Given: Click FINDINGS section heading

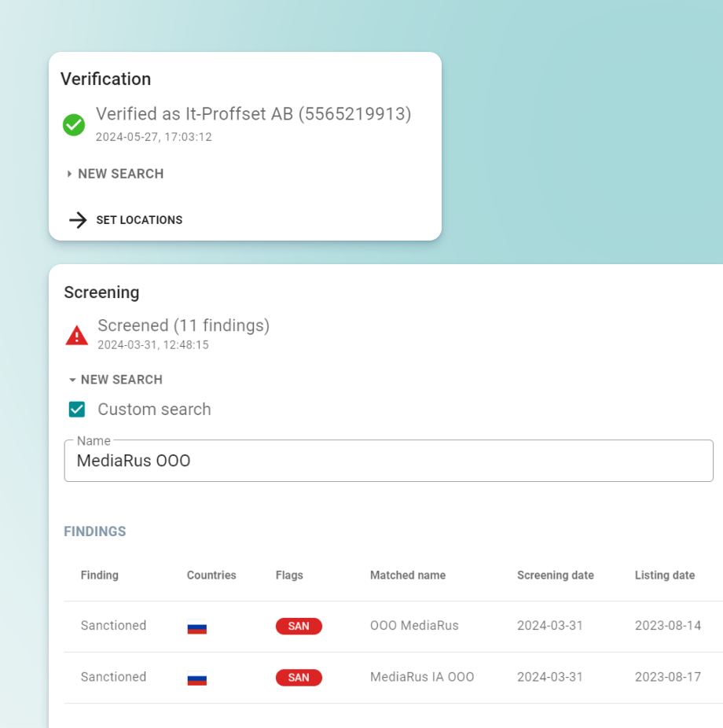Looking at the screenshot, I should click(x=95, y=531).
